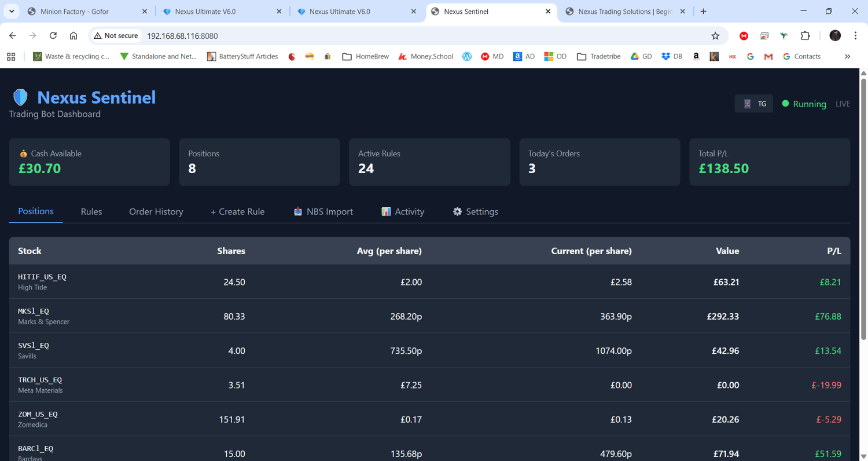Open the Waste & recycling bookmark
This screenshot has width=868, height=461.
click(x=71, y=56)
